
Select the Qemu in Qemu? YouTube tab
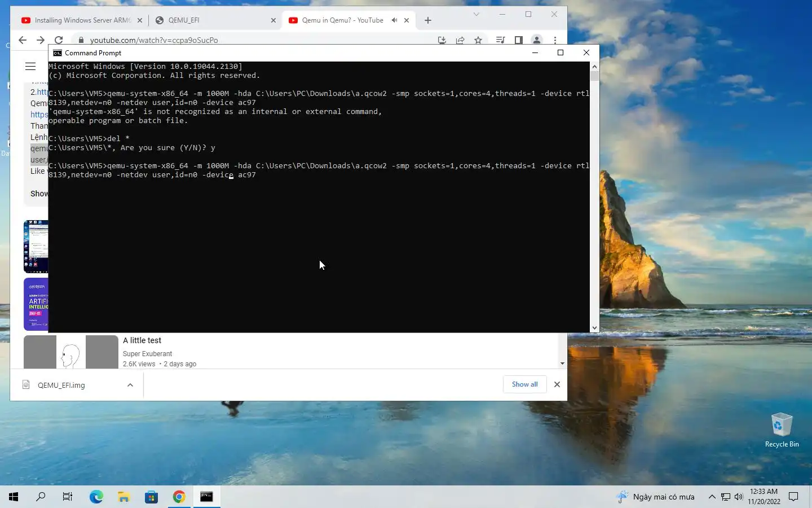[x=342, y=20]
